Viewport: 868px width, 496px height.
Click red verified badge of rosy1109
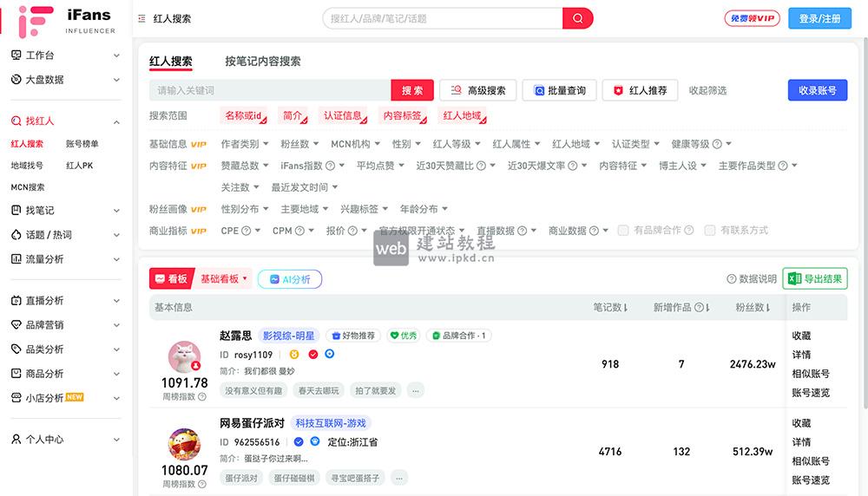point(312,354)
